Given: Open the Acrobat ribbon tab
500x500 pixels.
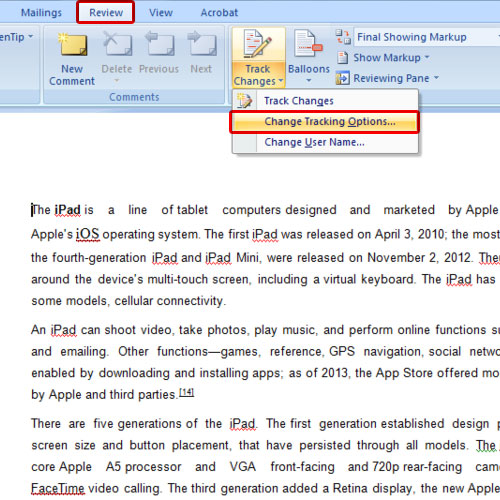Looking at the screenshot, I should (219, 12).
